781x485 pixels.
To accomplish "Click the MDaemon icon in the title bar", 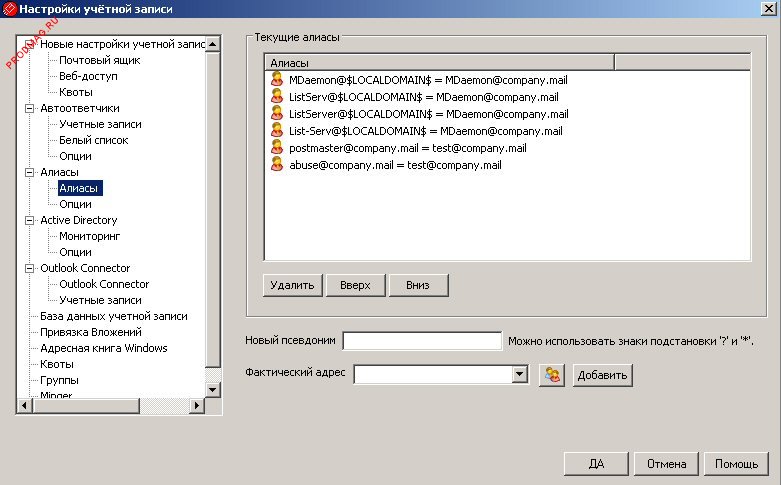I will tap(11, 9).
